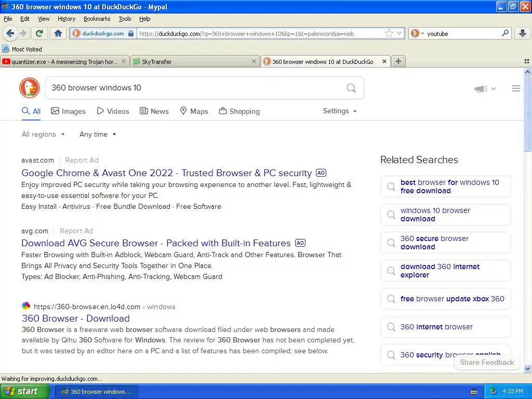Expand the Any time filter

point(98,135)
